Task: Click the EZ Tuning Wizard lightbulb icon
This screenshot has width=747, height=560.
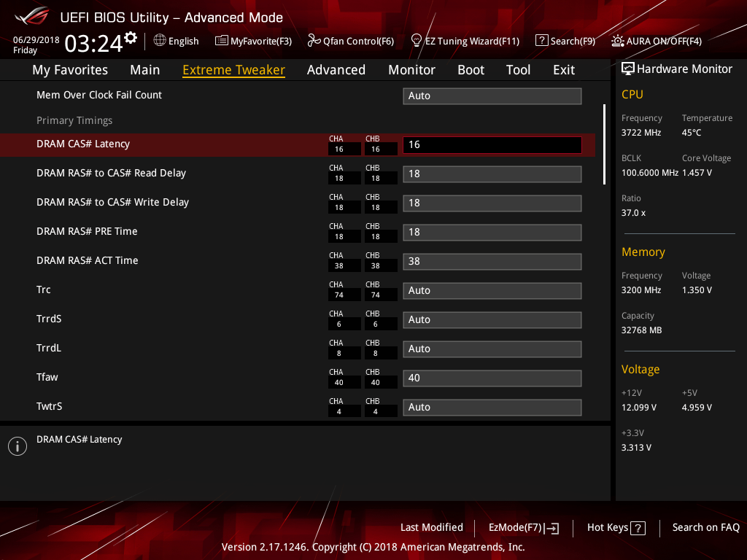Action: pos(417,41)
